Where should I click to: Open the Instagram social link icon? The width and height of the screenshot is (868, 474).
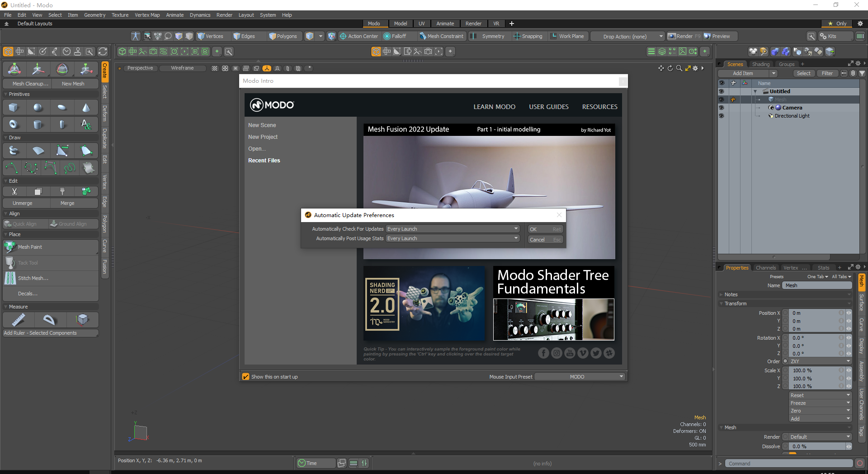(x=557, y=353)
